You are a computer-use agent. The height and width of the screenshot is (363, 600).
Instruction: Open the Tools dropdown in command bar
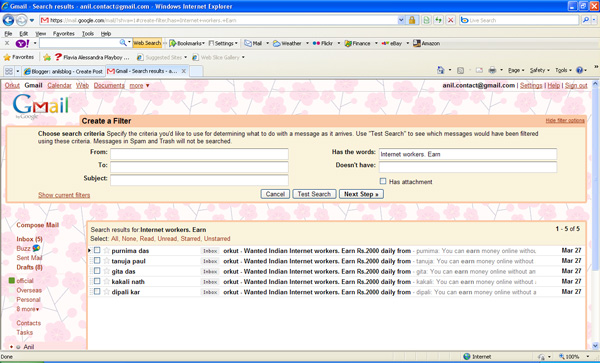coord(563,70)
